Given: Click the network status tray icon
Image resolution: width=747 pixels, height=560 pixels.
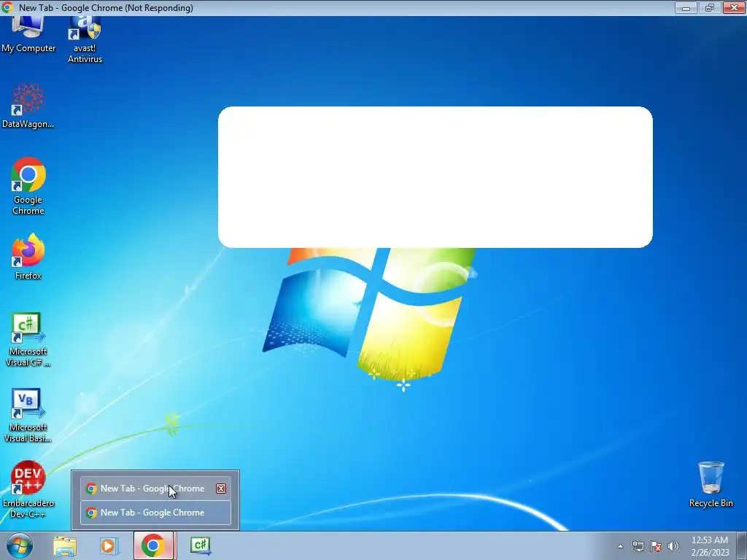Looking at the screenshot, I should [638, 546].
